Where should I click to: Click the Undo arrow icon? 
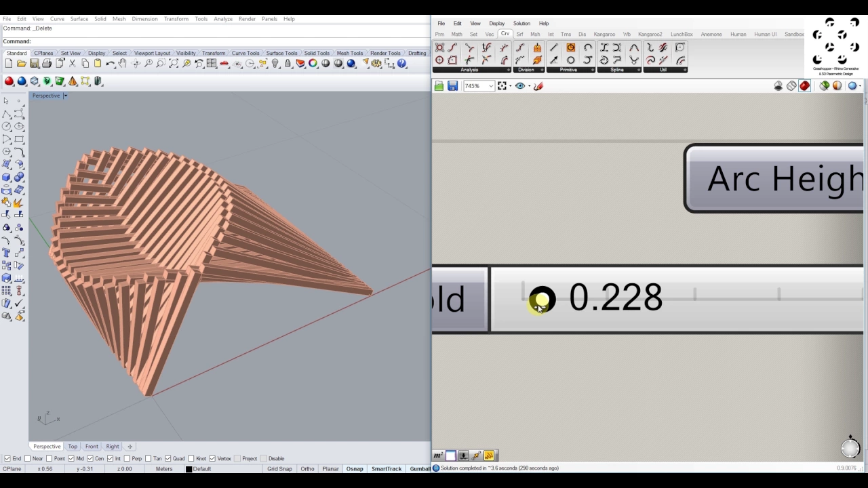pyautogui.click(x=110, y=64)
